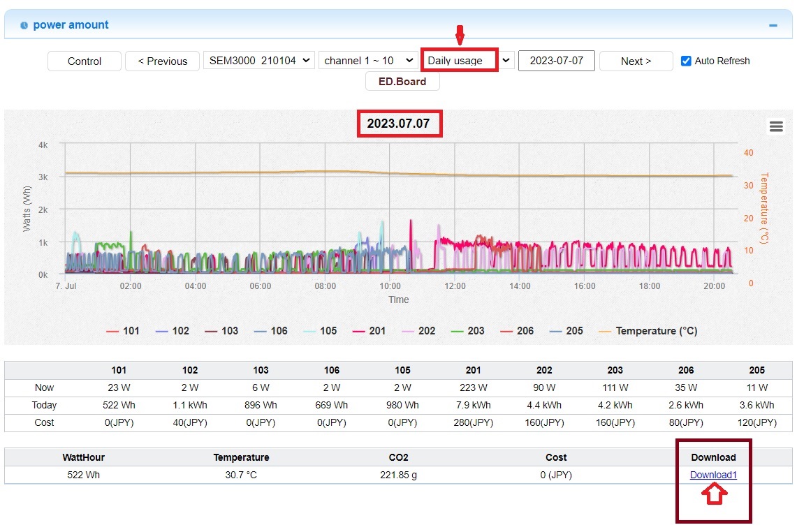
Task: Toggle series 102 in the chart legend
Action: [x=173, y=331]
